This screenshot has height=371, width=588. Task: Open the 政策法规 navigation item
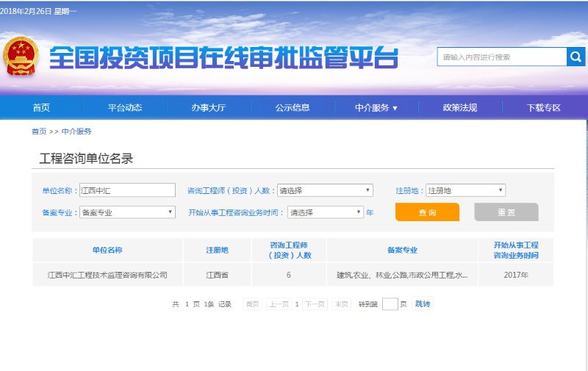(460, 108)
